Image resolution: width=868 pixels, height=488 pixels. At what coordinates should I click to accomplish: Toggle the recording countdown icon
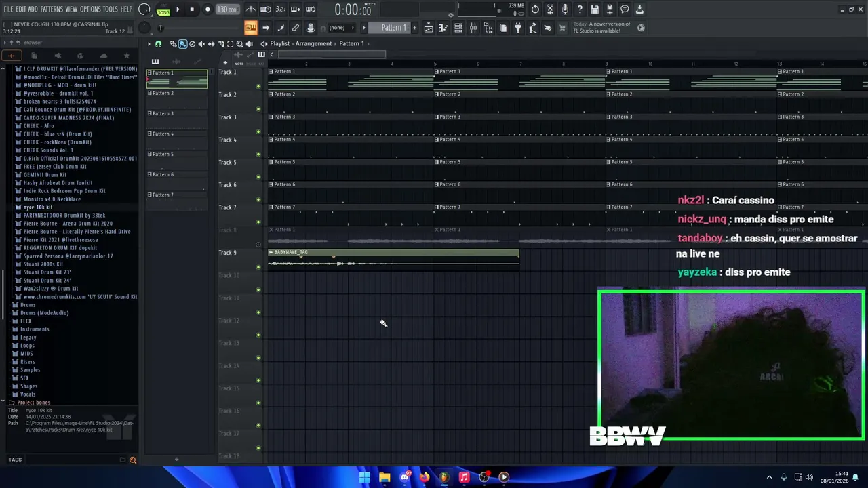[281, 9]
